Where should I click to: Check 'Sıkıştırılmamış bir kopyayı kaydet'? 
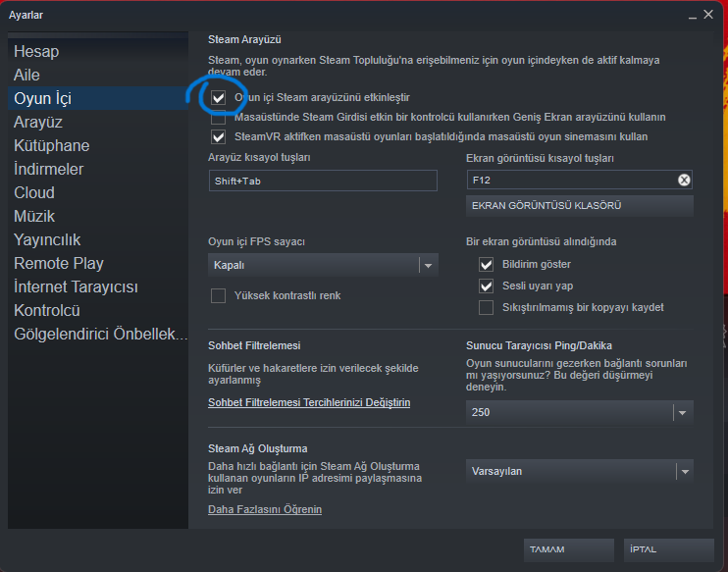486,307
